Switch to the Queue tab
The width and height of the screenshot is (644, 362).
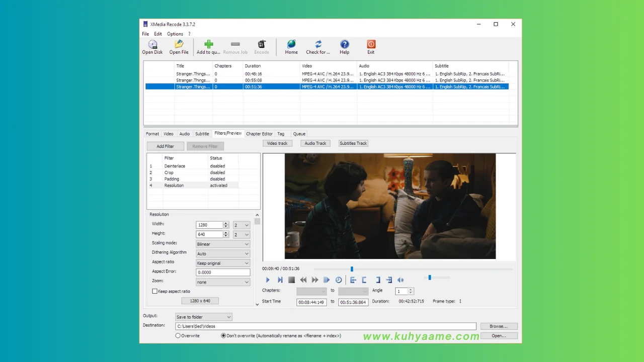click(x=299, y=134)
